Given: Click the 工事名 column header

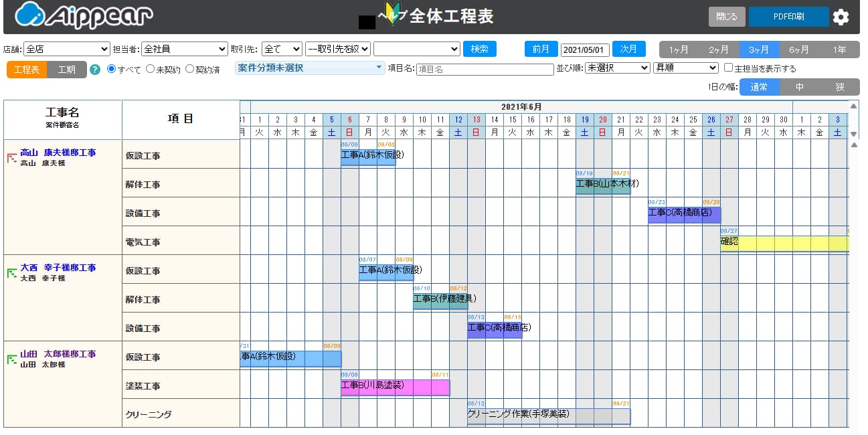Looking at the screenshot, I should [62, 118].
